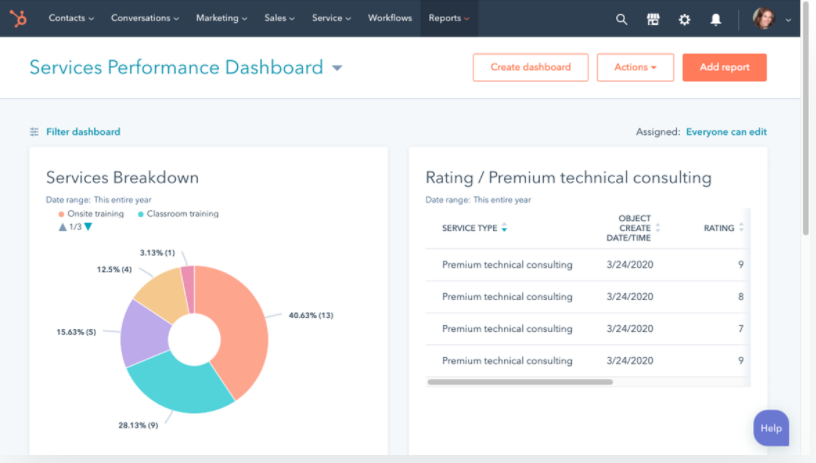Open search with the magnifier icon
This screenshot has height=463, width=816.
621,19
